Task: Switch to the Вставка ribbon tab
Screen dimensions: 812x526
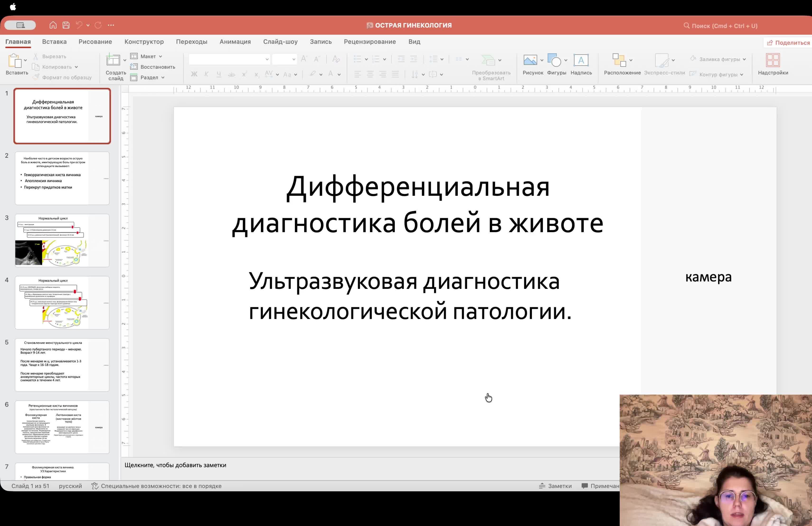Action: 54,41
